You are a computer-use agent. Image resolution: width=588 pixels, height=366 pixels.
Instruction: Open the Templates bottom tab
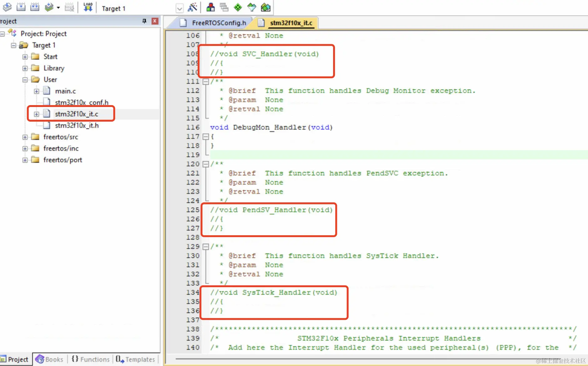click(x=135, y=359)
